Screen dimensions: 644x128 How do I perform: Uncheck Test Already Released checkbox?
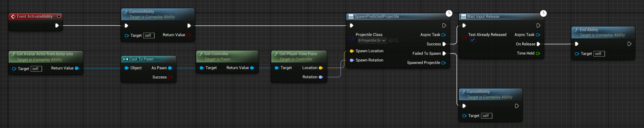473,40
